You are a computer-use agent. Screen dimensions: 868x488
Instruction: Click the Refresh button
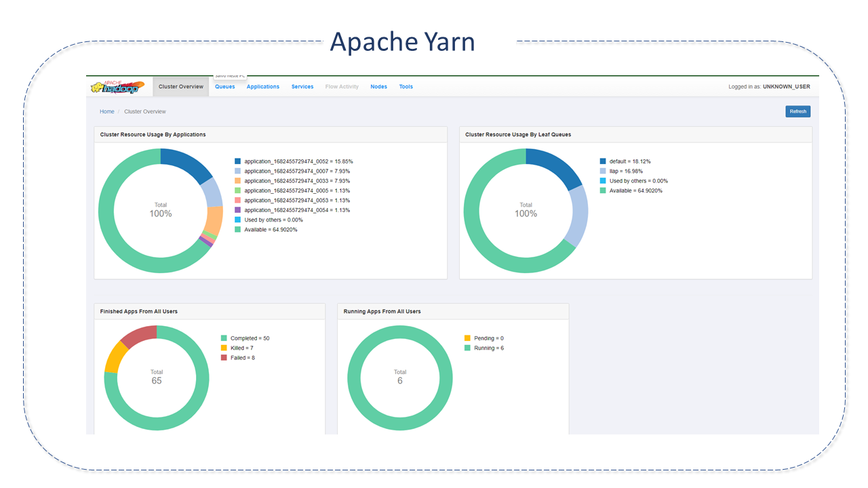pos(798,111)
